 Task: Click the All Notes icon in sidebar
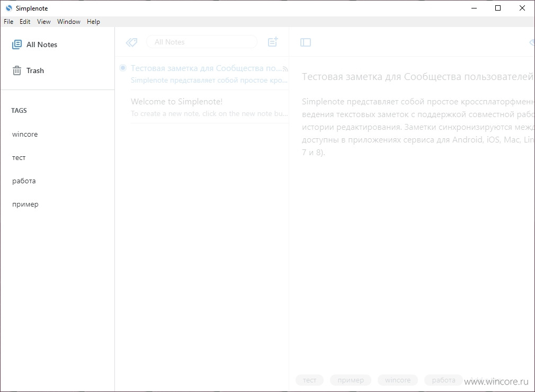click(17, 44)
